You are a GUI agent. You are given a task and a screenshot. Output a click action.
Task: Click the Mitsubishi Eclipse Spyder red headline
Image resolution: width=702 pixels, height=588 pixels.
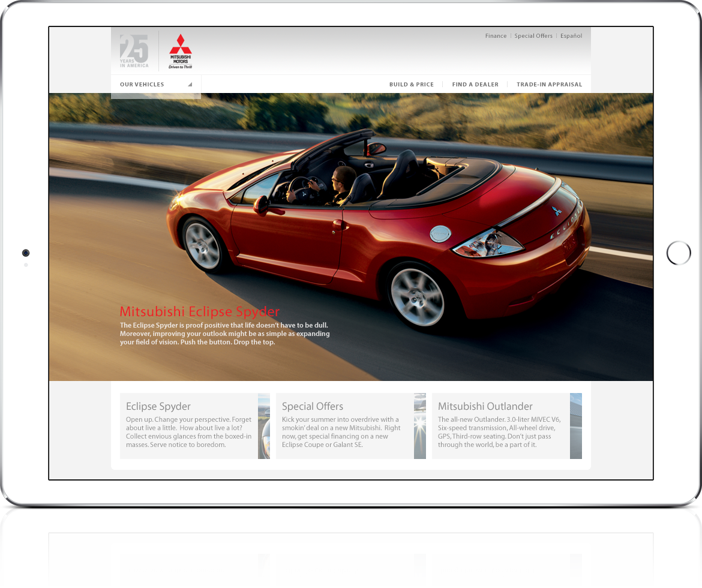(200, 311)
